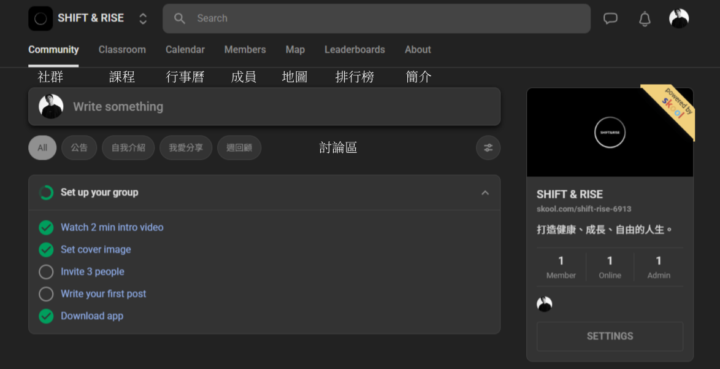
Task: Click the Write something post box
Action: point(264,106)
